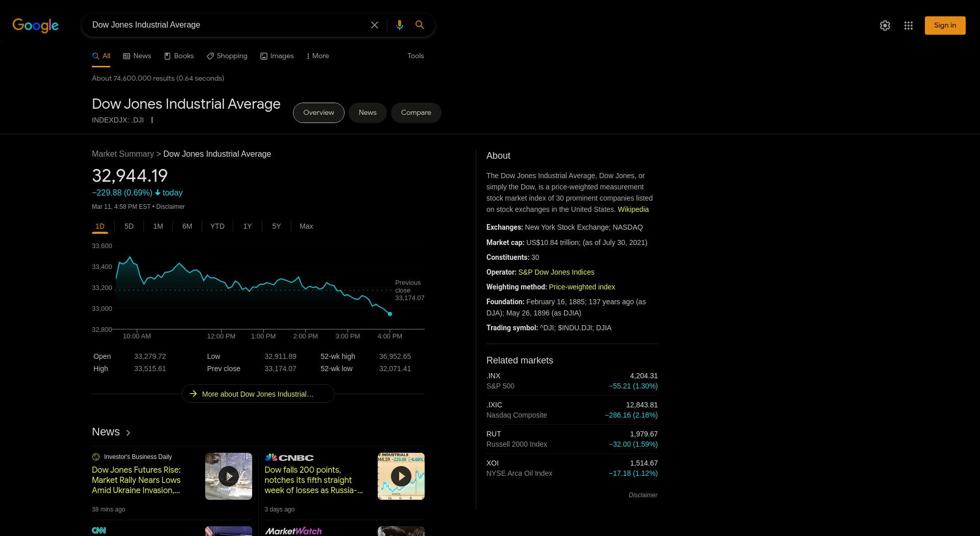Select the Compare pill button
The height and width of the screenshot is (536, 980).
click(x=416, y=113)
